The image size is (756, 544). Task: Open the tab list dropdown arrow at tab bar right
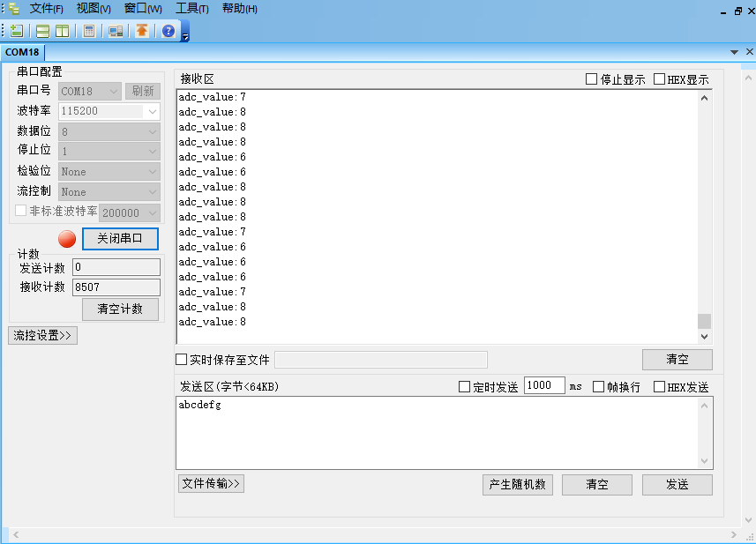coord(734,52)
